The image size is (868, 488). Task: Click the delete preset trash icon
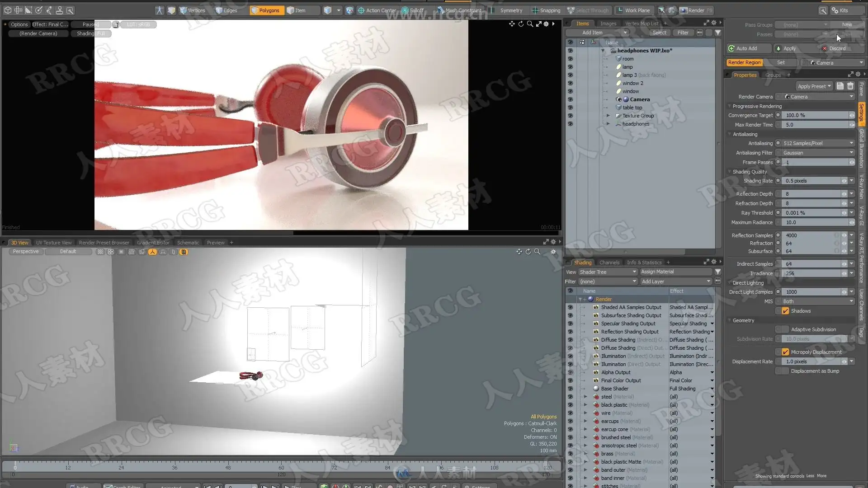(x=850, y=86)
